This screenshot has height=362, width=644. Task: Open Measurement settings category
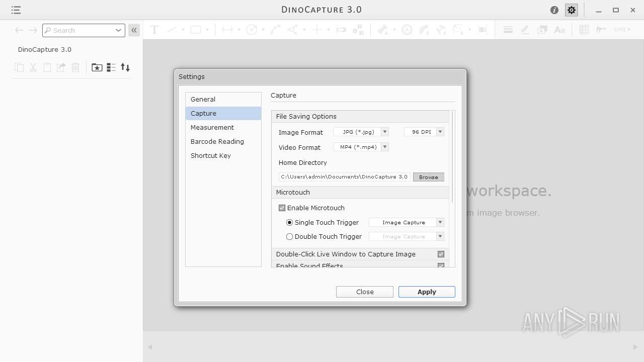click(223, 127)
